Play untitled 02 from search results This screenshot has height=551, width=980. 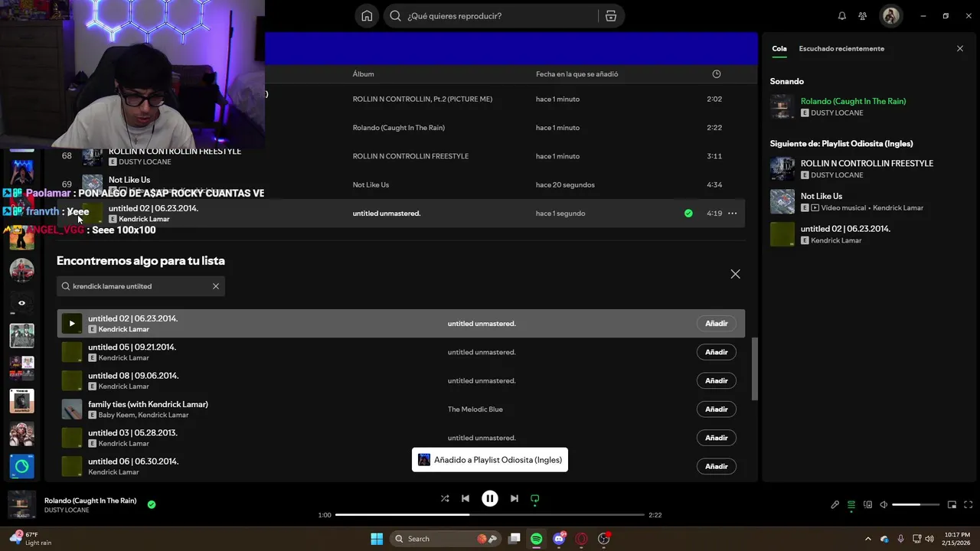(x=72, y=324)
